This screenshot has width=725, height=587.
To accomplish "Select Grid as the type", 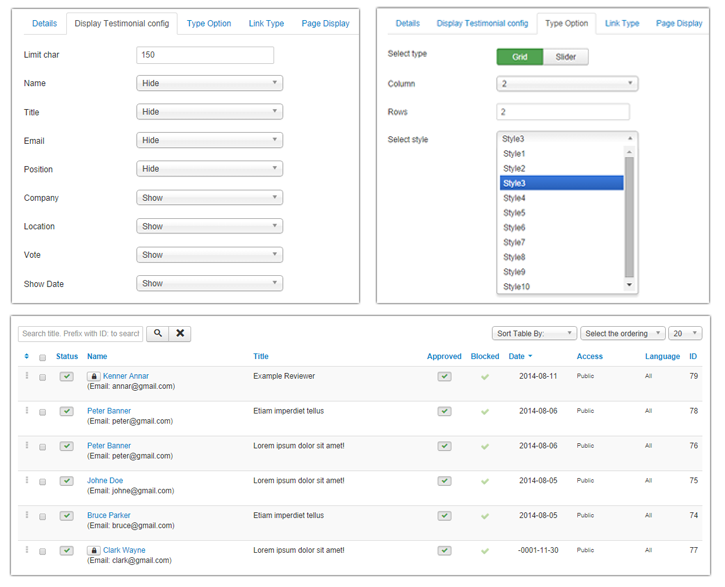I will coord(520,57).
